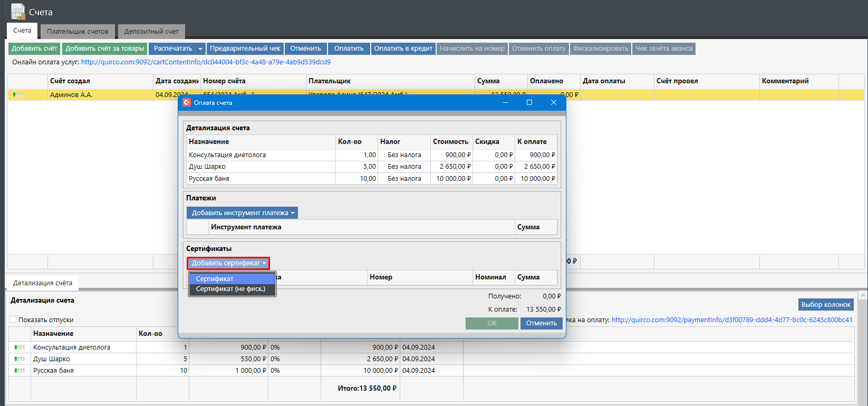Open the Добавить сертификат dropdown
The height and width of the screenshot is (406, 868).
pos(228,263)
